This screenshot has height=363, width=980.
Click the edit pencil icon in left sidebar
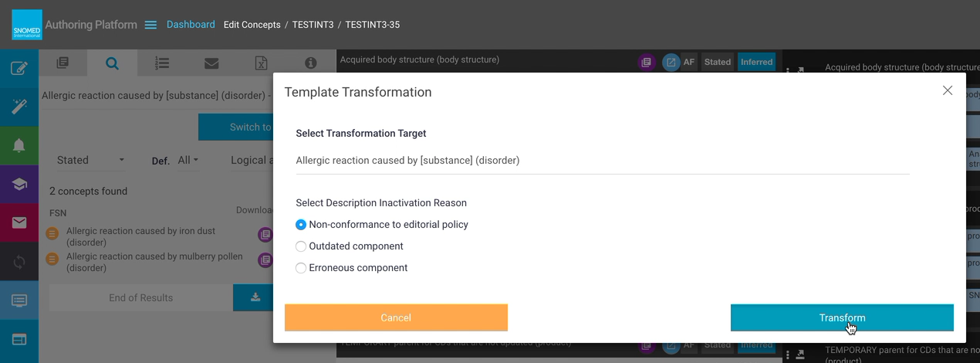[19, 69]
